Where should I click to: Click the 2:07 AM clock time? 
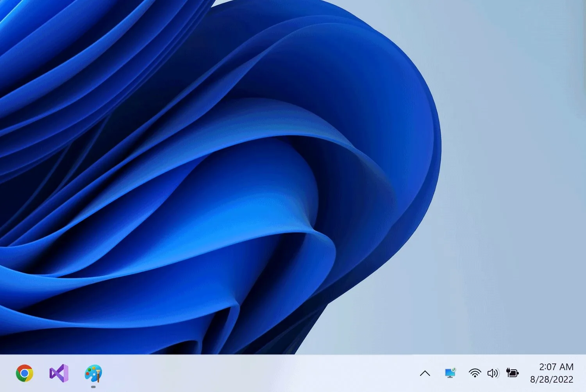[x=556, y=367]
